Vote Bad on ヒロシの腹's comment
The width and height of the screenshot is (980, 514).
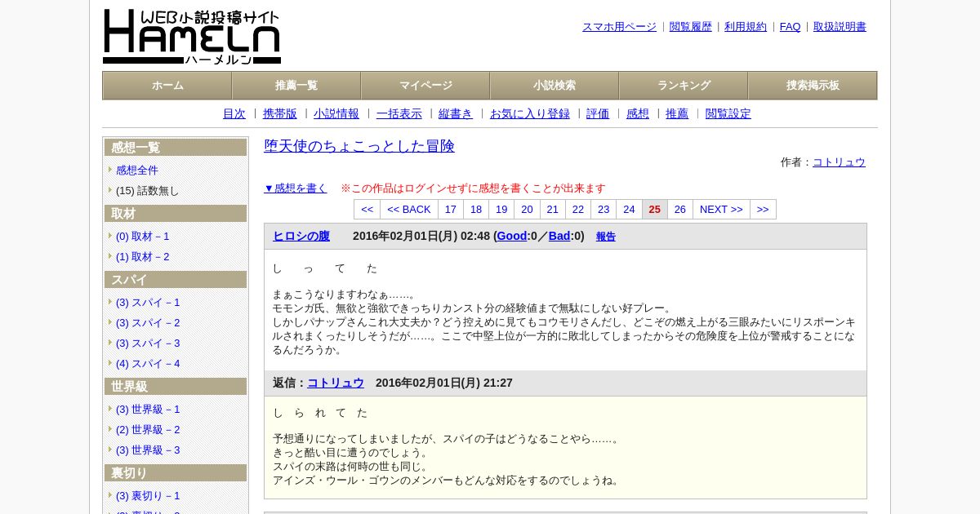pyautogui.click(x=559, y=237)
